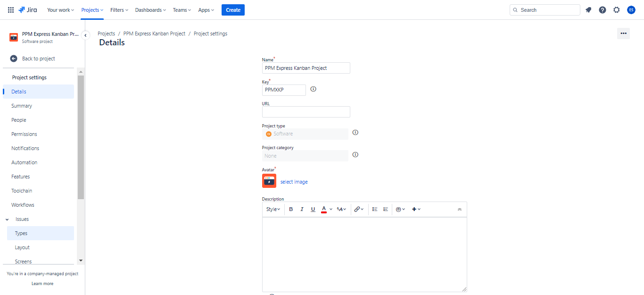This screenshot has width=644, height=295.
Task: Click the Project settings breadcrumb
Action: coord(210,34)
